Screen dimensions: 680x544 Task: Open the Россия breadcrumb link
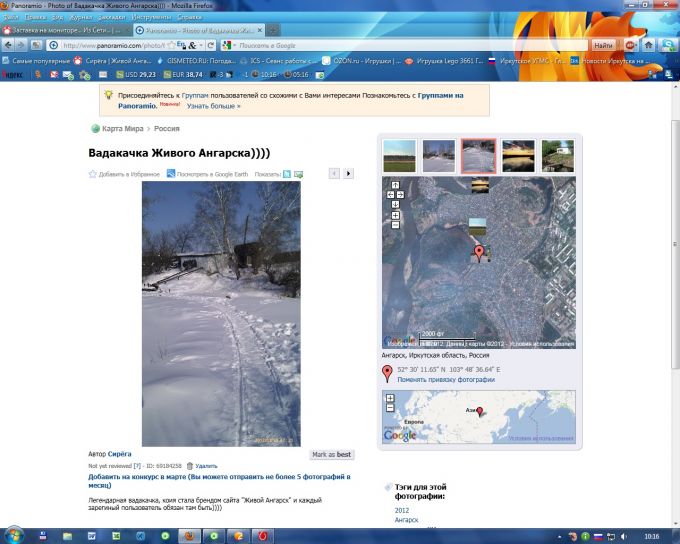[167, 129]
